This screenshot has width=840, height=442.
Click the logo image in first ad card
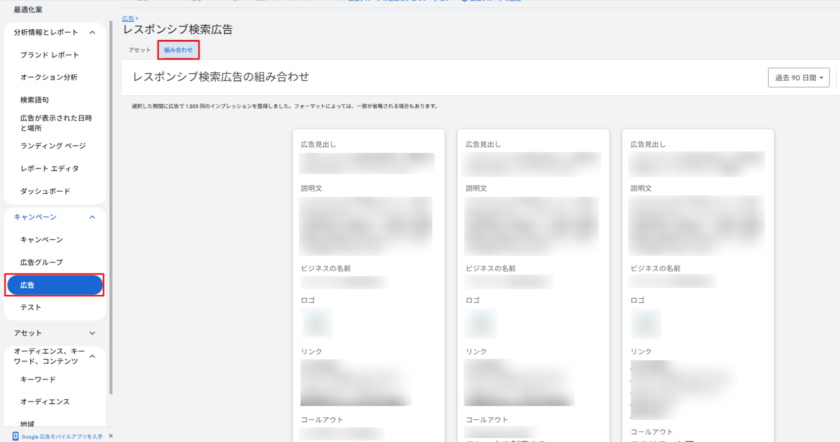click(x=317, y=322)
